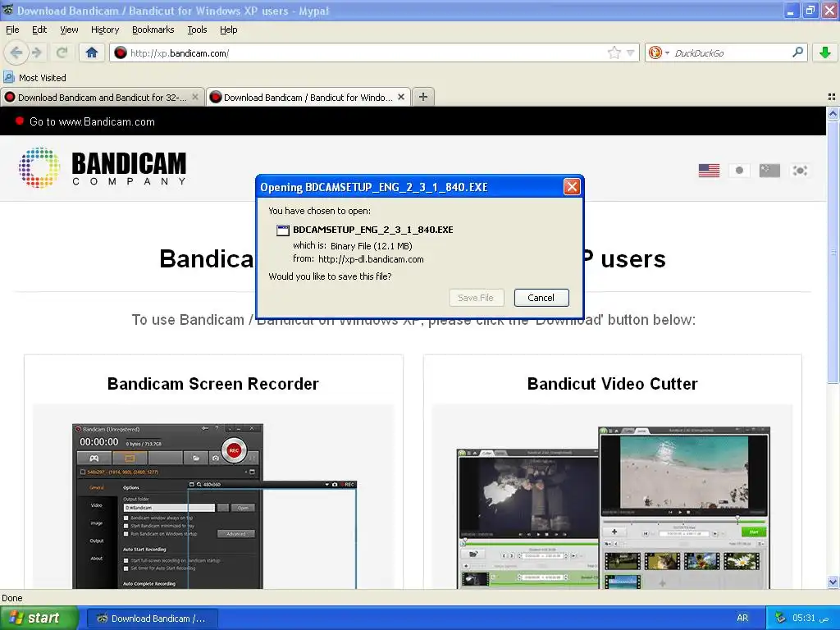Switch language with the Korean flag

pyautogui.click(x=800, y=171)
